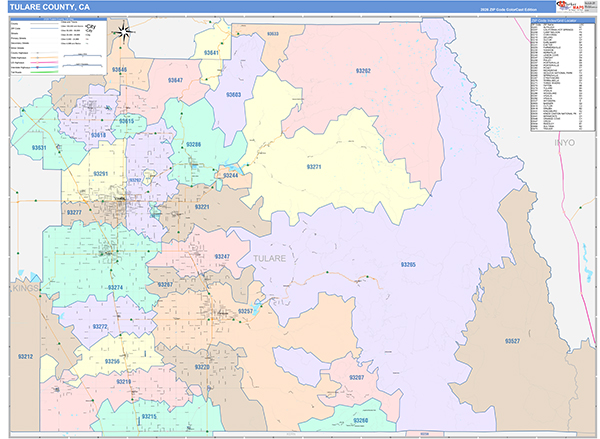Select ZIP code label 93215

149,416
